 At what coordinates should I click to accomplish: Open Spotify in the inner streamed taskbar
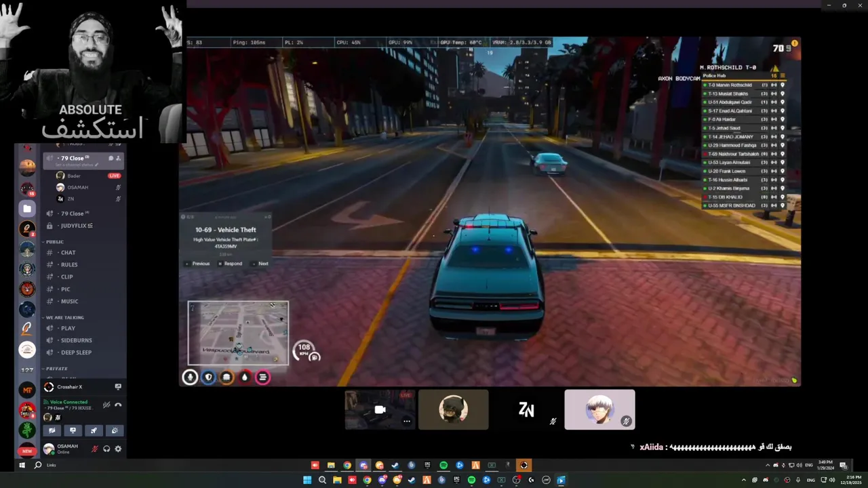(x=443, y=465)
